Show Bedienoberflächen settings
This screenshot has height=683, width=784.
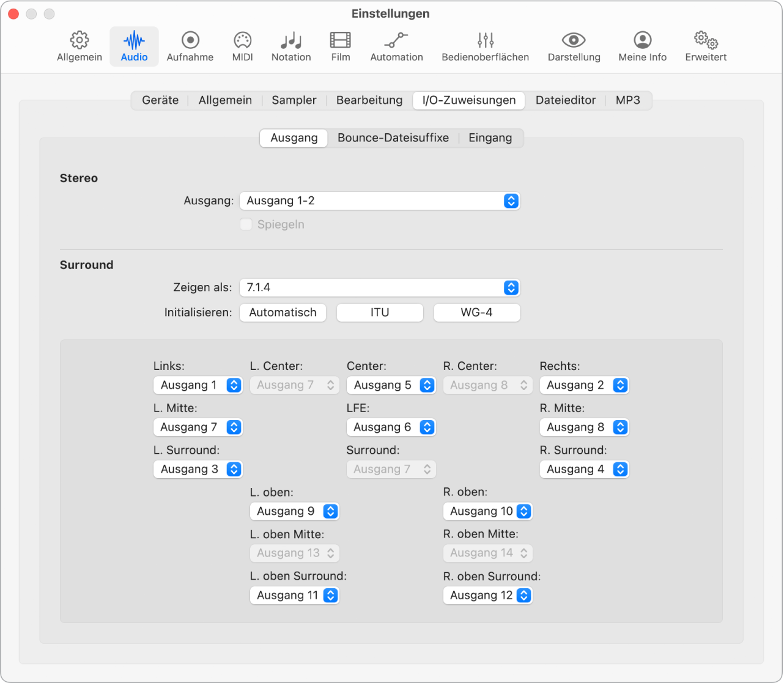[x=485, y=46]
